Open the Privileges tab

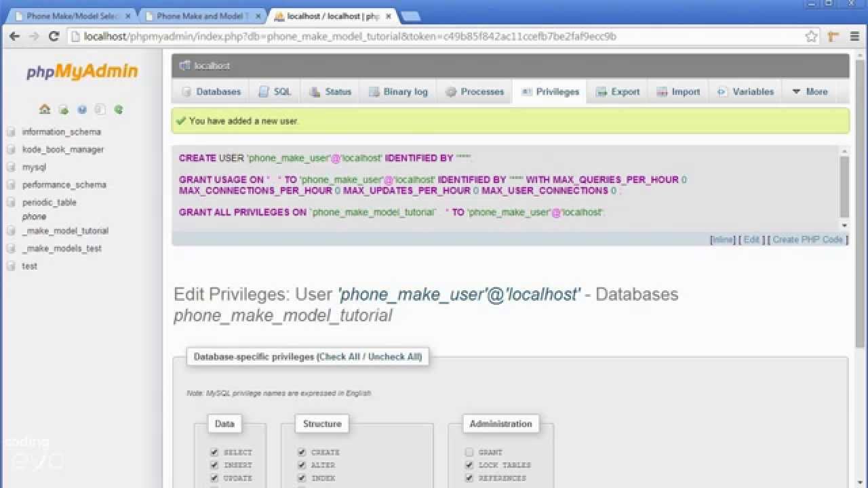point(550,91)
